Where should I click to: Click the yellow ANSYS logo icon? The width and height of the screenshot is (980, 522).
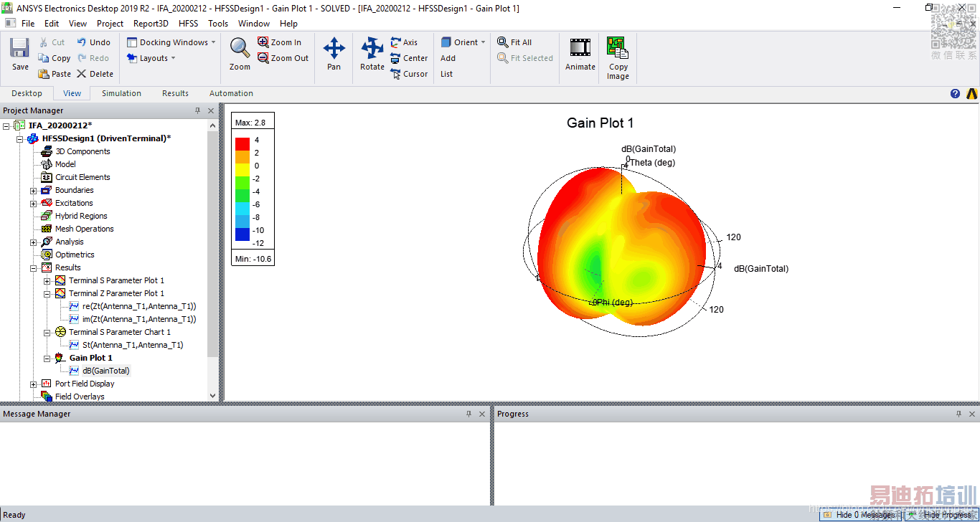point(972,93)
